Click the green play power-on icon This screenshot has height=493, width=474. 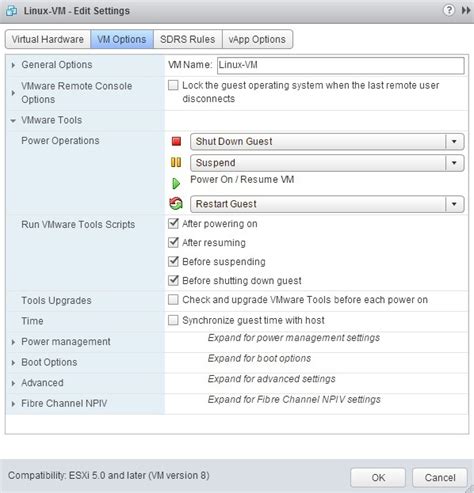tap(176, 183)
